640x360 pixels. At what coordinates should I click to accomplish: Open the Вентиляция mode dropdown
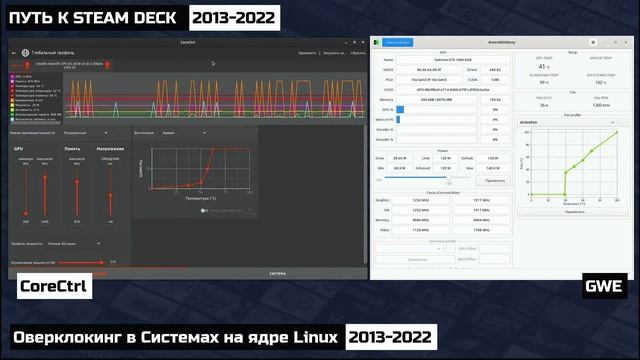coord(184,133)
